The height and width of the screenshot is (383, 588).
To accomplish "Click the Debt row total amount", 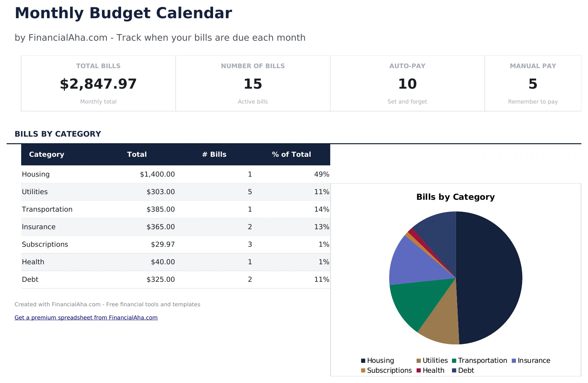I will [161, 279].
